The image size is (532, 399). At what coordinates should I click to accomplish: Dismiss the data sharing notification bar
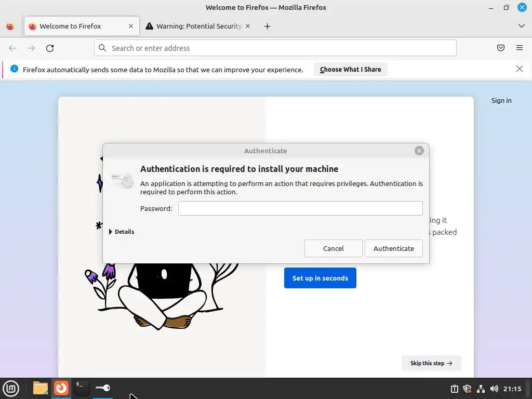[x=520, y=69]
